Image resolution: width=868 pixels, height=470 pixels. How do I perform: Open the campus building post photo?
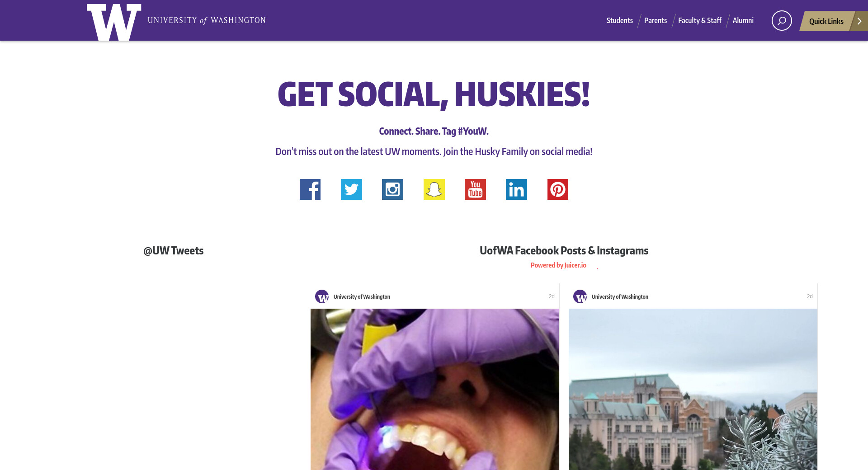693,389
